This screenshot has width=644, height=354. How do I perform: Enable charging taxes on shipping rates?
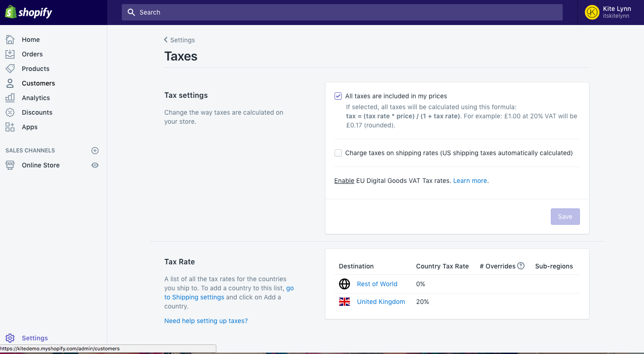pyautogui.click(x=338, y=153)
